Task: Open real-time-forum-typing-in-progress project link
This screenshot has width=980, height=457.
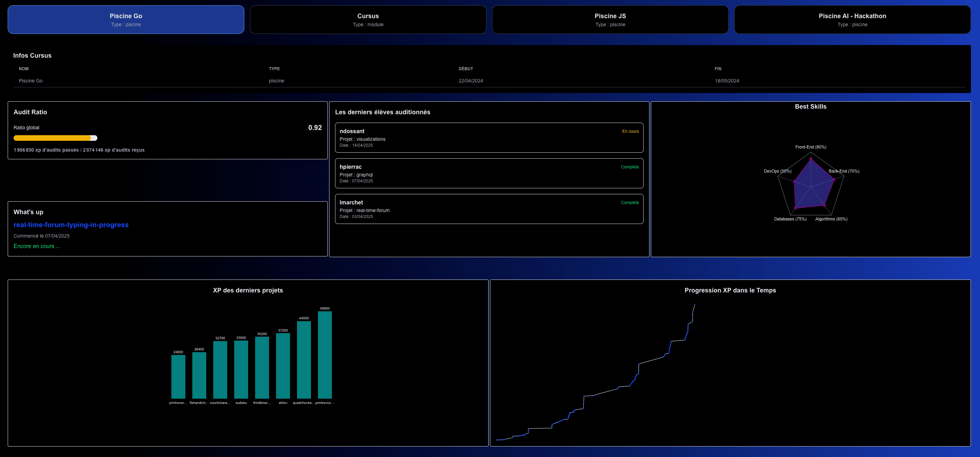Action: (71, 225)
